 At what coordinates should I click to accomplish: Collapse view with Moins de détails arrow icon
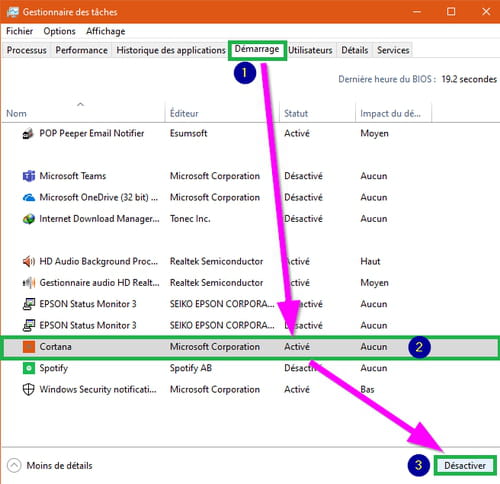[x=14, y=466]
